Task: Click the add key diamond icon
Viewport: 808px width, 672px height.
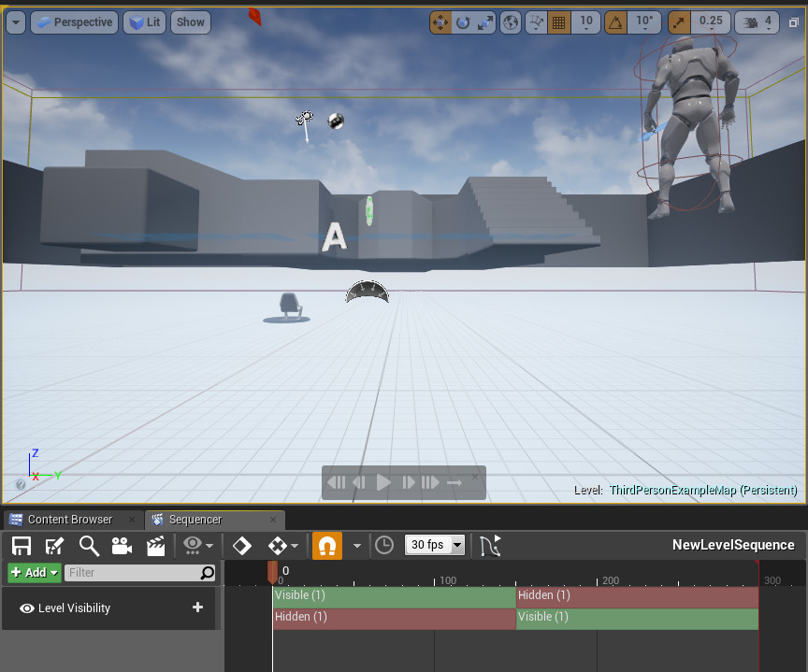Action: (242, 546)
